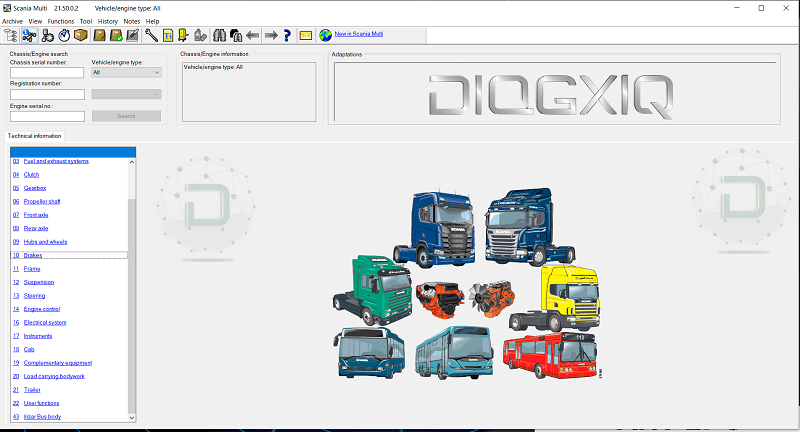Open the disabled dropdown beside Registration number
This screenshot has height=432, width=800.
click(x=127, y=94)
